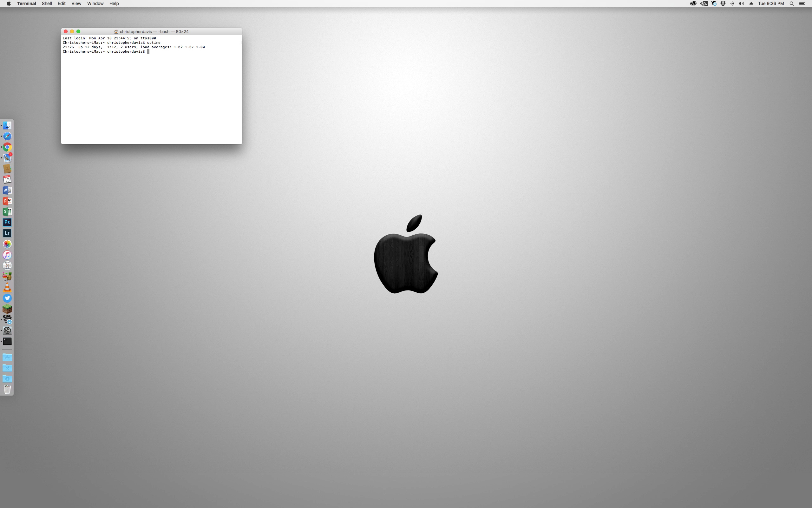Launch HandBrake pineapple icon
Image resolution: width=812 pixels, height=508 pixels.
[7, 276]
